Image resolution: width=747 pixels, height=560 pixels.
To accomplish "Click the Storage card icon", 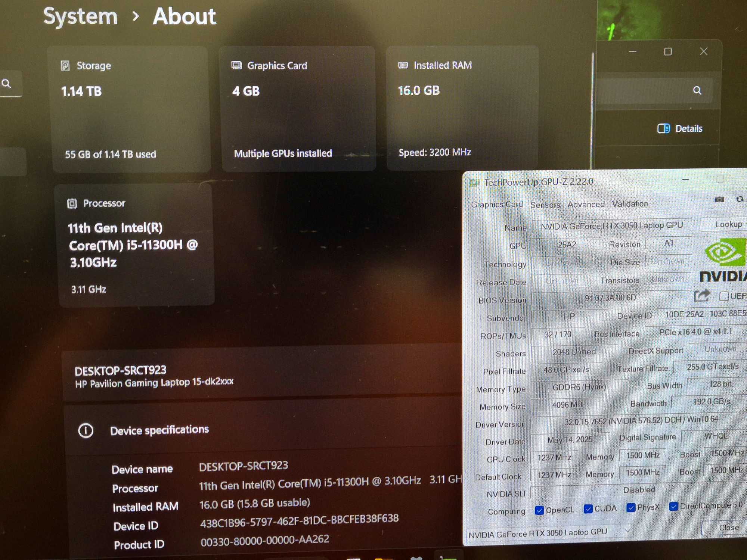I will (x=65, y=66).
